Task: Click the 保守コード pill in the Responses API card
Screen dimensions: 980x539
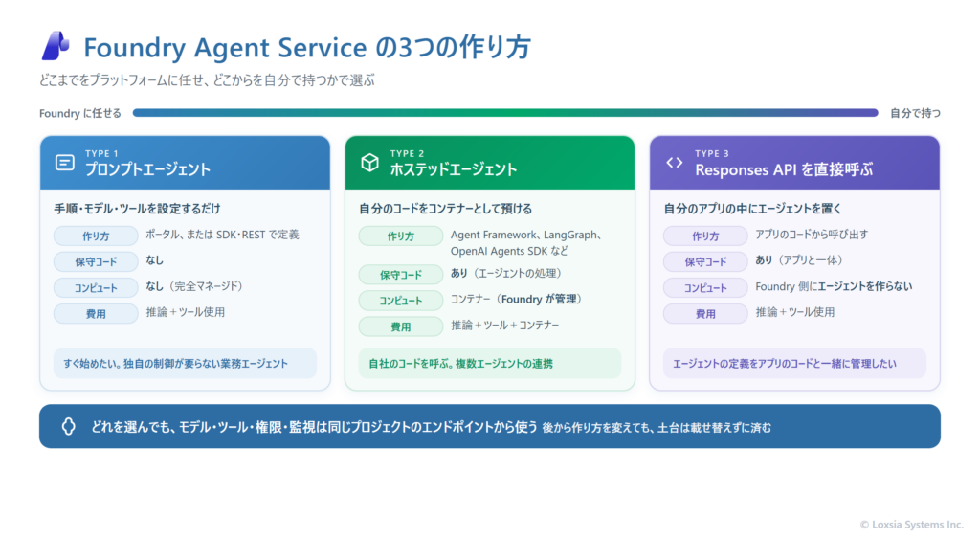Action: click(705, 261)
